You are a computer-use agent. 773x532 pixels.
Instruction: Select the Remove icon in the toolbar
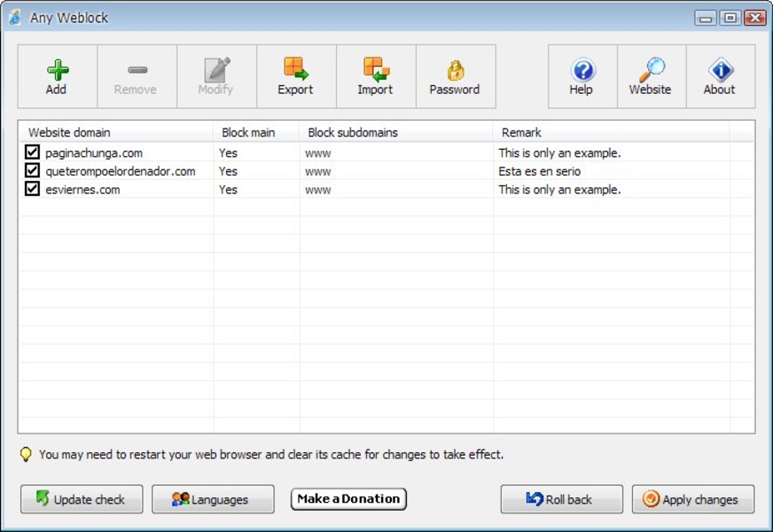pyautogui.click(x=136, y=75)
